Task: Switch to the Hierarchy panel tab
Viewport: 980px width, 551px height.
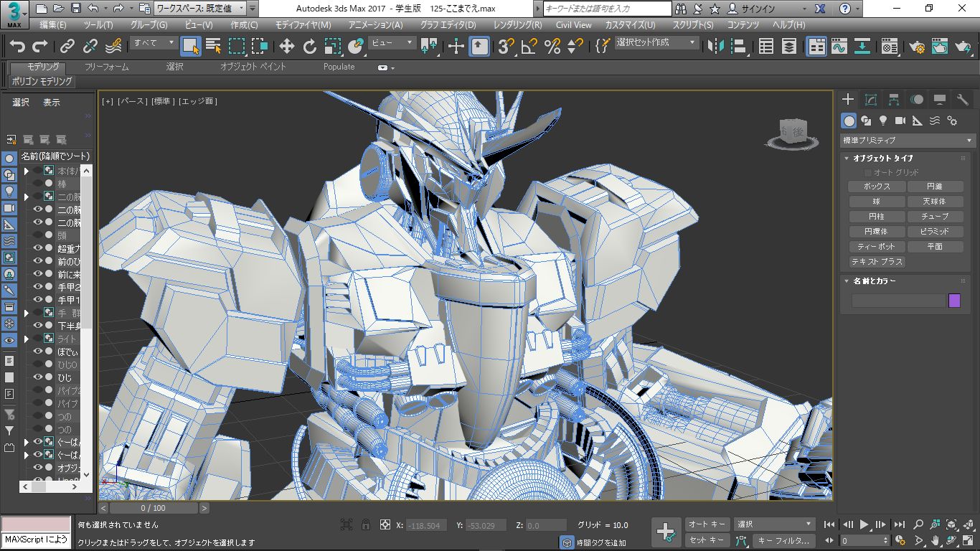Action: (894, 100)
